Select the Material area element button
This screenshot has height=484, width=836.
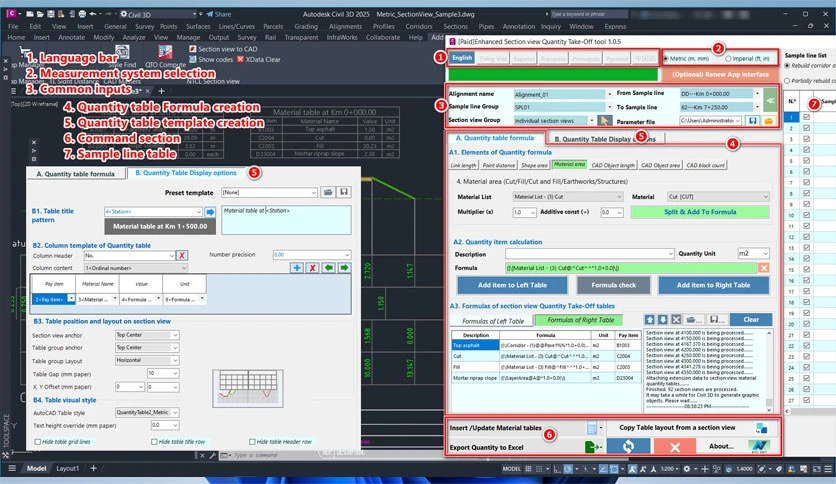pyautogui.click(x=569, y=165)
